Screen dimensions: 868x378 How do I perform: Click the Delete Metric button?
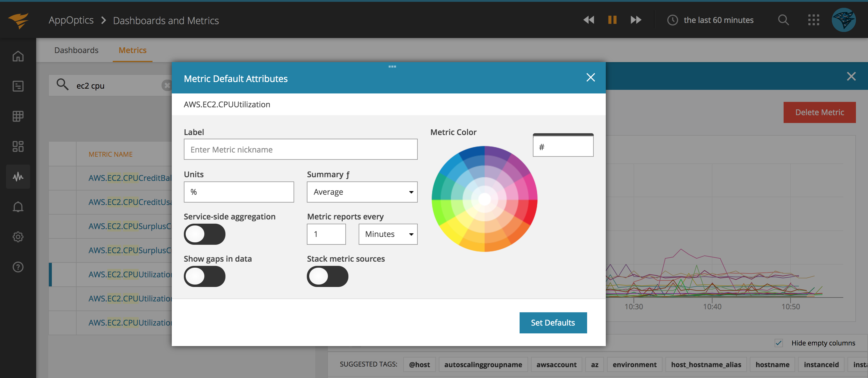(819, 112)
